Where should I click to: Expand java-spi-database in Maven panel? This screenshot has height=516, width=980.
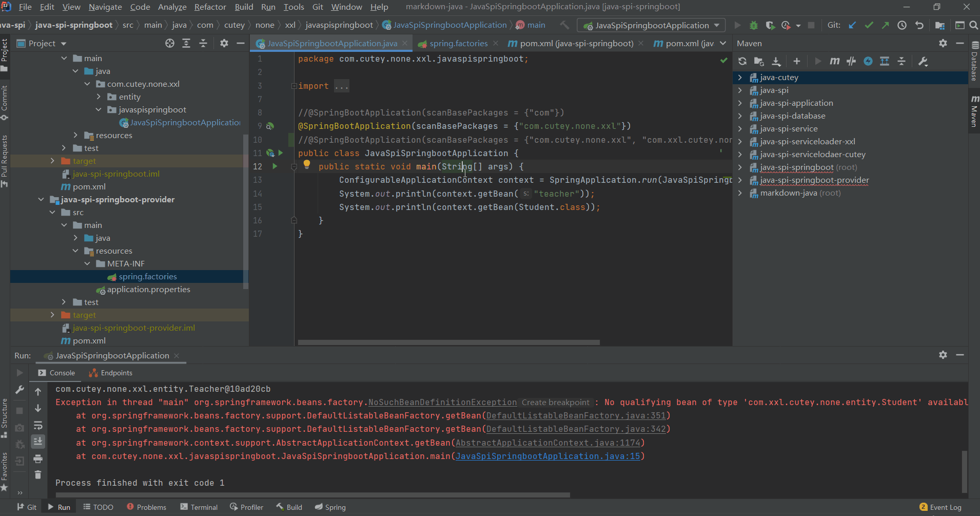point(740,116)
